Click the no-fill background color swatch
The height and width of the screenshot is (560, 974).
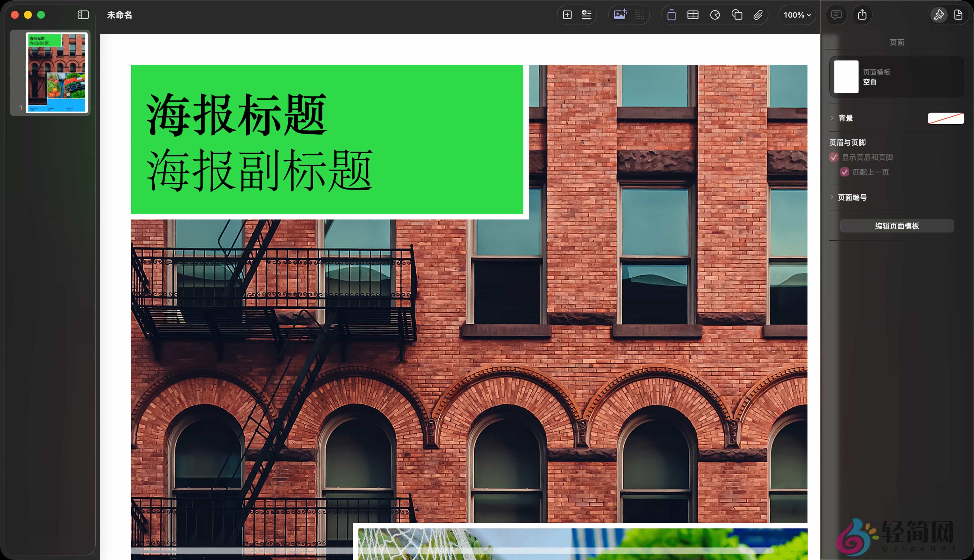coord(946,118)
